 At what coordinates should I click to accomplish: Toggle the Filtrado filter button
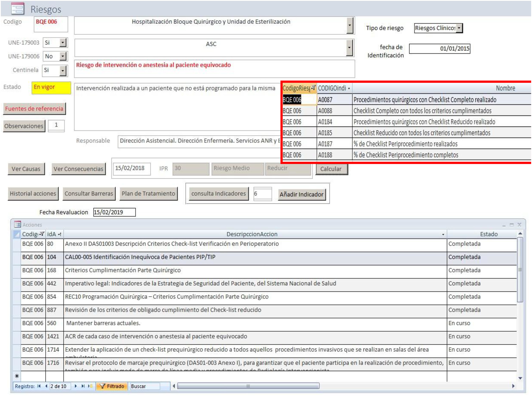(112, 386)
